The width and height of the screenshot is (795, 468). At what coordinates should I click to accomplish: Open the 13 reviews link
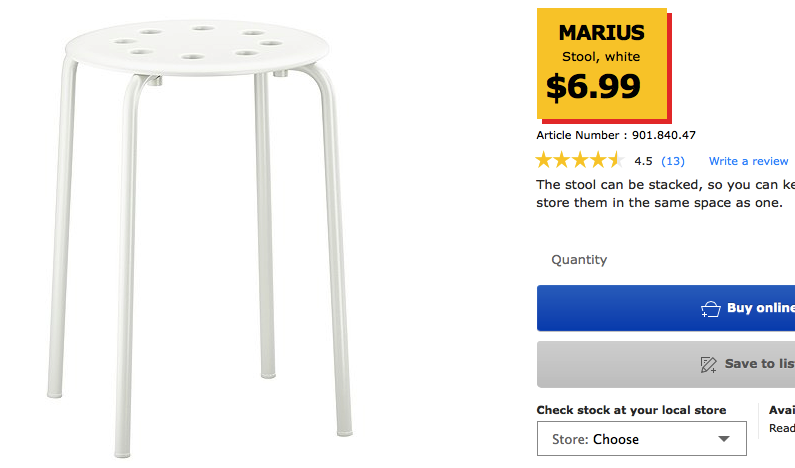[673, 161]
